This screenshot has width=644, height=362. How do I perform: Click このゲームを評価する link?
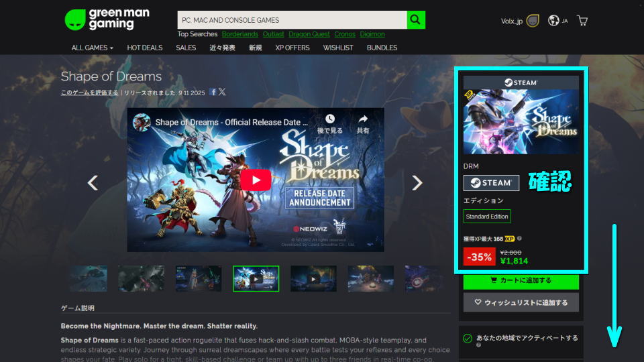pyautogui.click(x=89, y=93)
